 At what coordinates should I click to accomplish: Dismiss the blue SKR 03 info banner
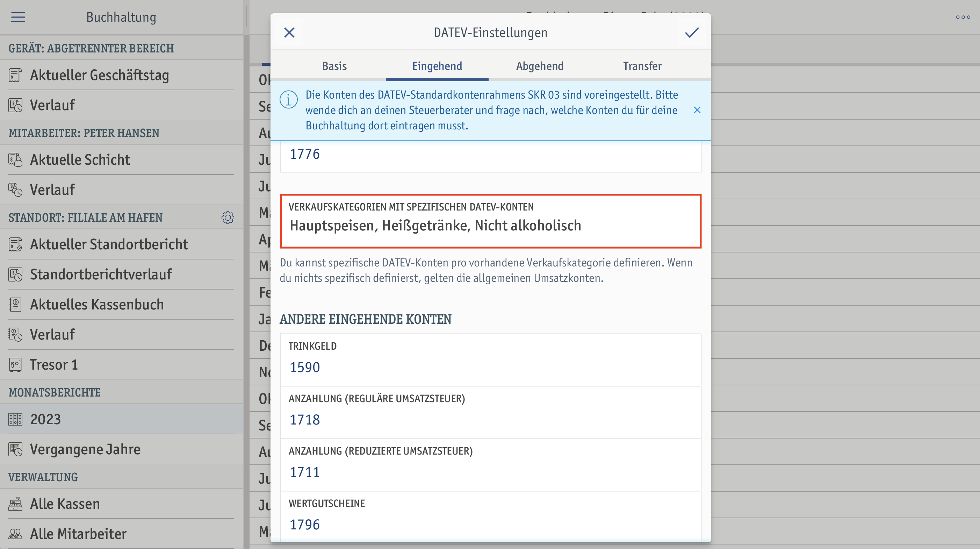coord(697,110)
